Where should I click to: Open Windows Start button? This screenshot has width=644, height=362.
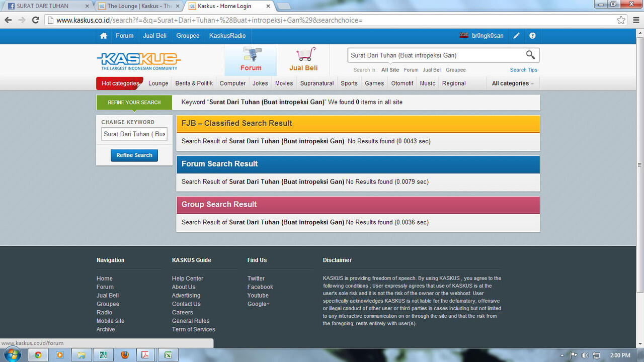pos(11,354)
